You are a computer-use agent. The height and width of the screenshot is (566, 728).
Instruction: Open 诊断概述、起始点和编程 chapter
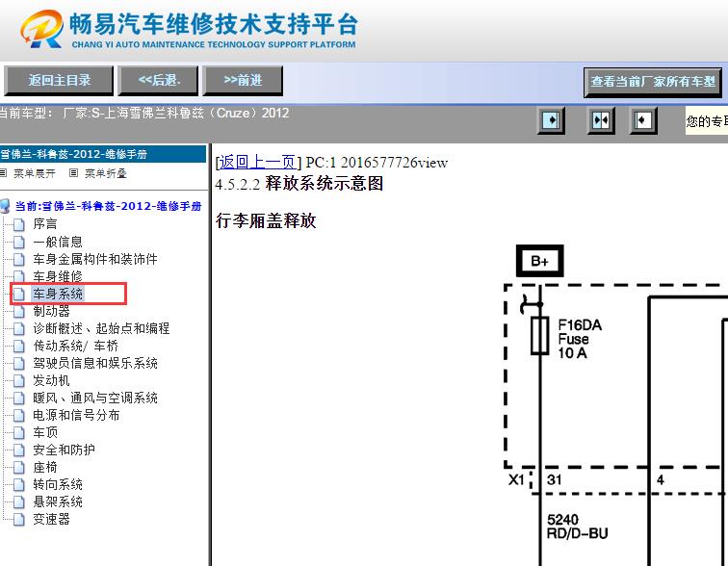[x=101, y=328]
